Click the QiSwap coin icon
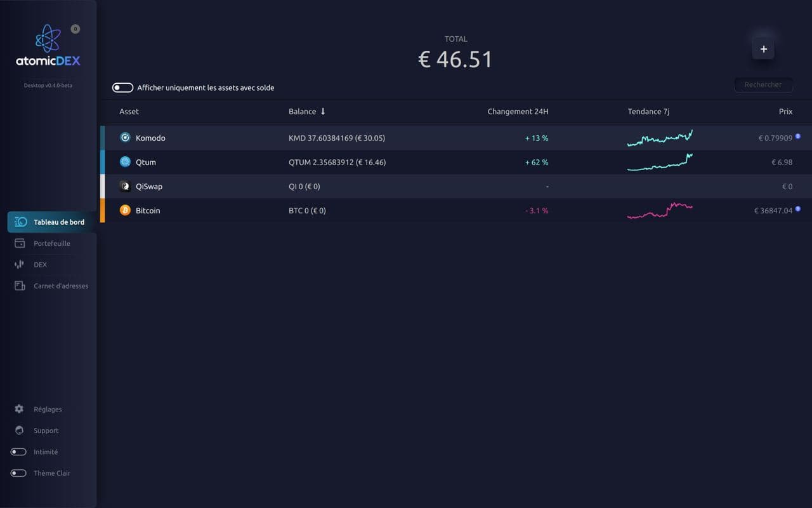812x508 pixels. (125, 186)
